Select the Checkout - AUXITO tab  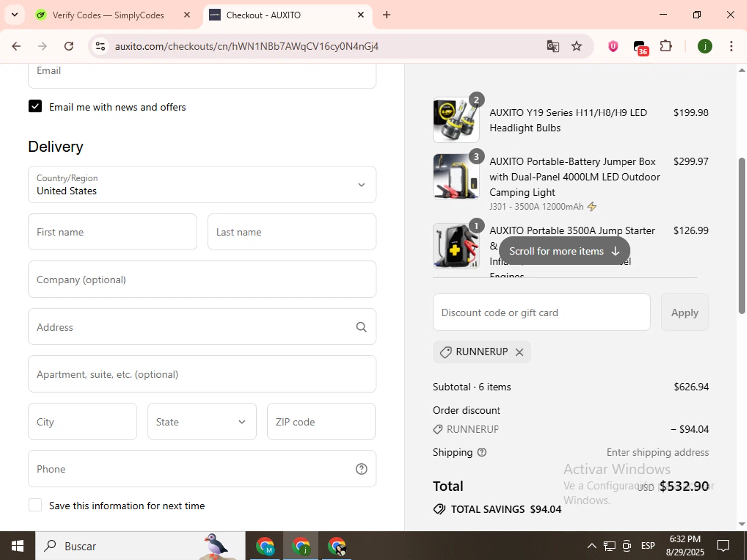[x=263, y=15]
